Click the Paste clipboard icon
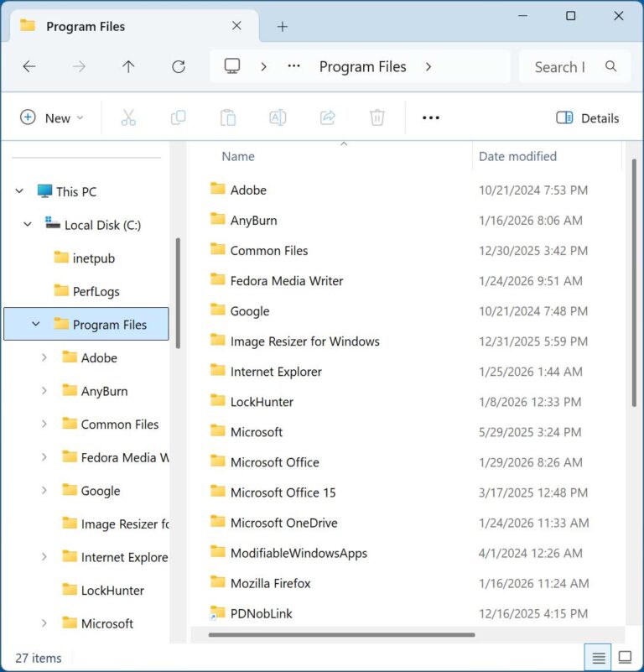644x672 pixels. [227, 118]
